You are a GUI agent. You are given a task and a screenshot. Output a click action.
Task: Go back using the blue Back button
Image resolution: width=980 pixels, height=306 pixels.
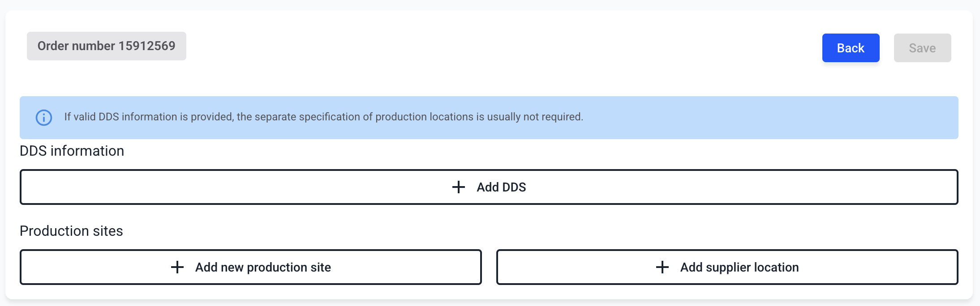[x=851, y=48]
